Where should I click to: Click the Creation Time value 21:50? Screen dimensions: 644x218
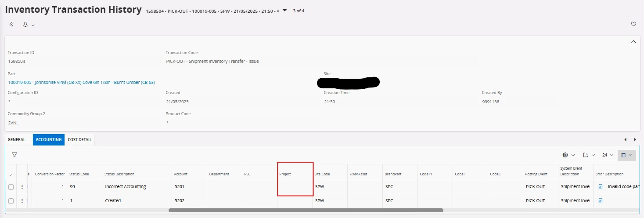coord(329,102)
